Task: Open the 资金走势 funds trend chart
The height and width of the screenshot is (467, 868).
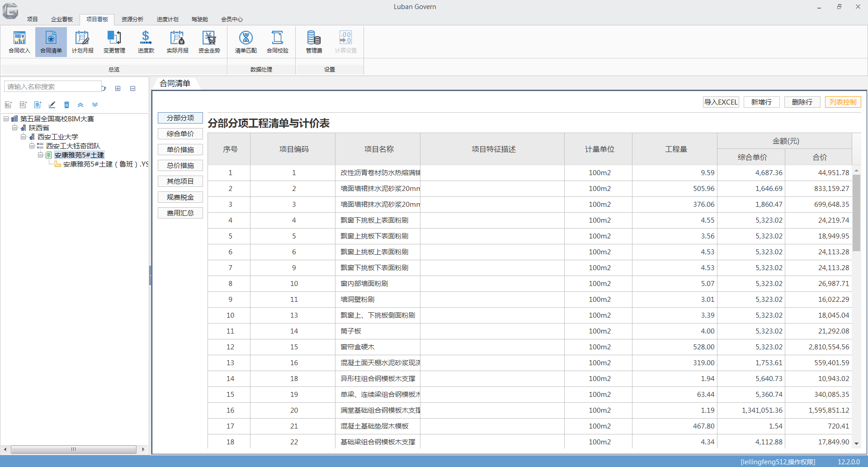Action: tap(209, 42)
